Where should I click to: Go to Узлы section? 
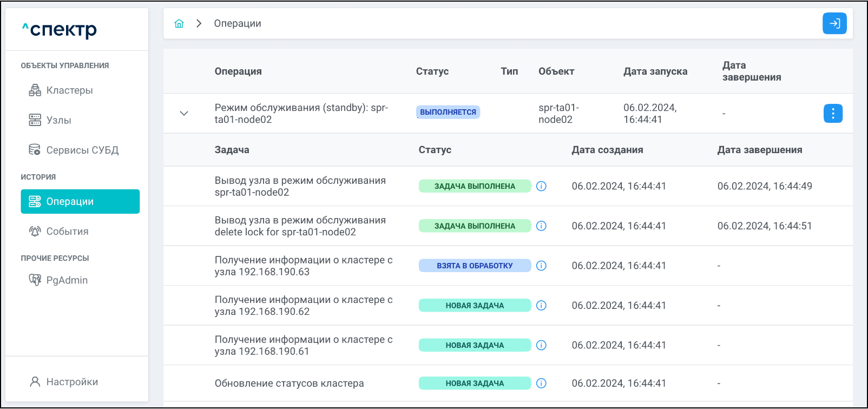coord(58,120)
